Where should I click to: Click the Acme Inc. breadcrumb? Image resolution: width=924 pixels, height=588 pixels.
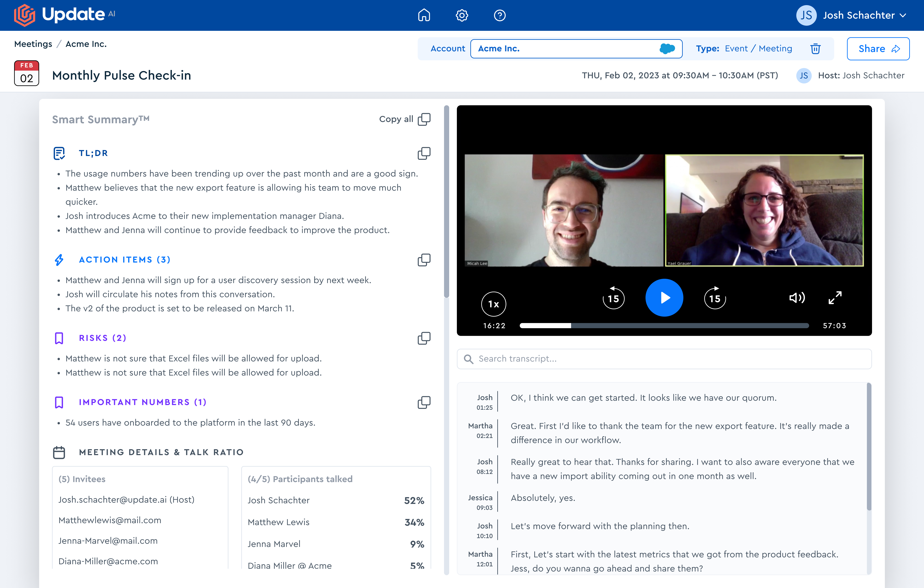pyautogui.click(x=86, y=44)
